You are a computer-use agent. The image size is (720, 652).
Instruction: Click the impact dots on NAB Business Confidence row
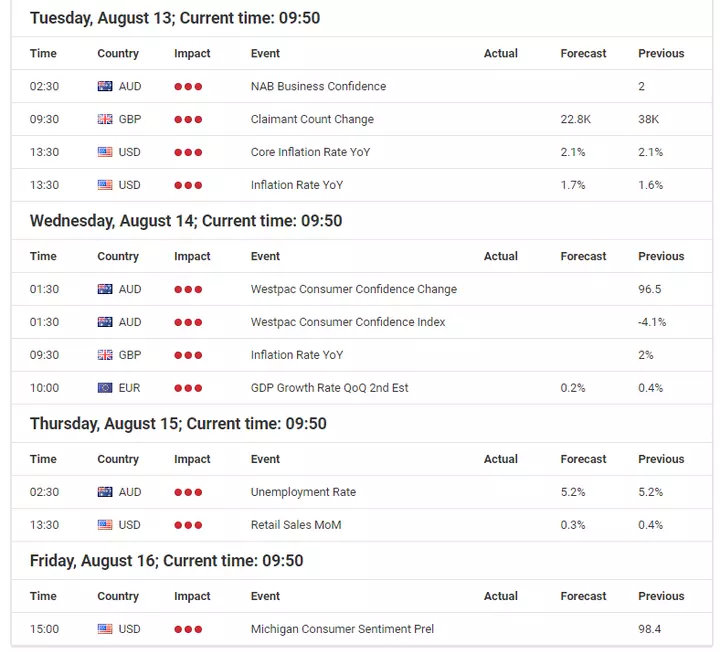(188, 86)
